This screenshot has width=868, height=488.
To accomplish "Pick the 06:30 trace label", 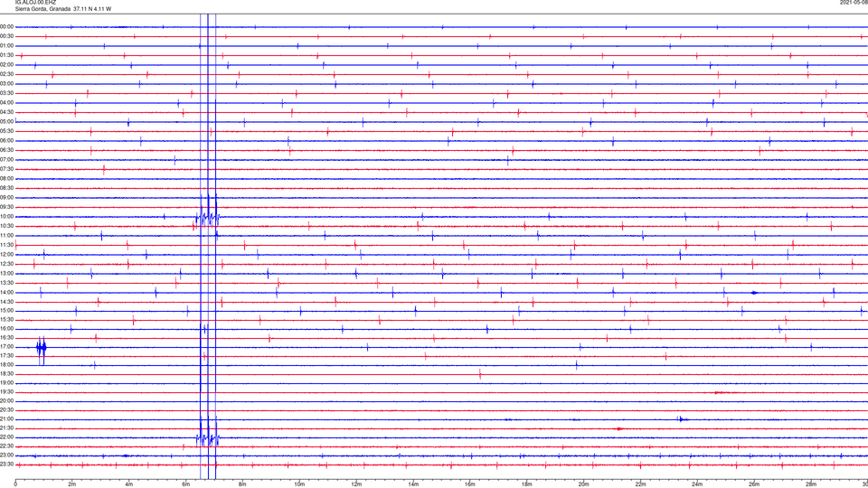I will click(7, 150).
